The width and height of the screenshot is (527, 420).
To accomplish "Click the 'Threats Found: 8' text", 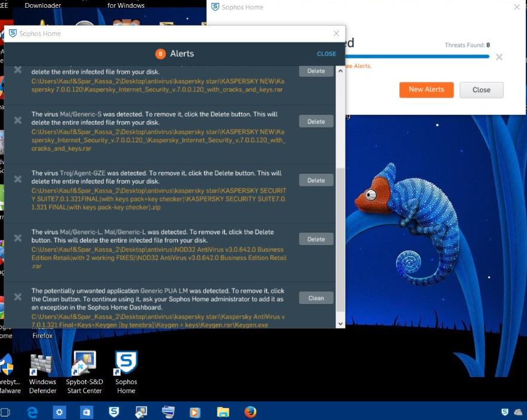I will (x=467, y=45).
